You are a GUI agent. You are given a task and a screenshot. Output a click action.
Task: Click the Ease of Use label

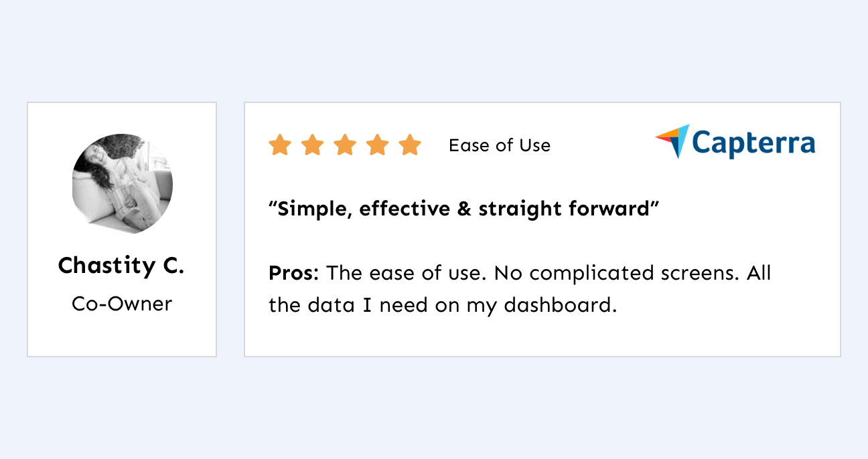(500, 145)
